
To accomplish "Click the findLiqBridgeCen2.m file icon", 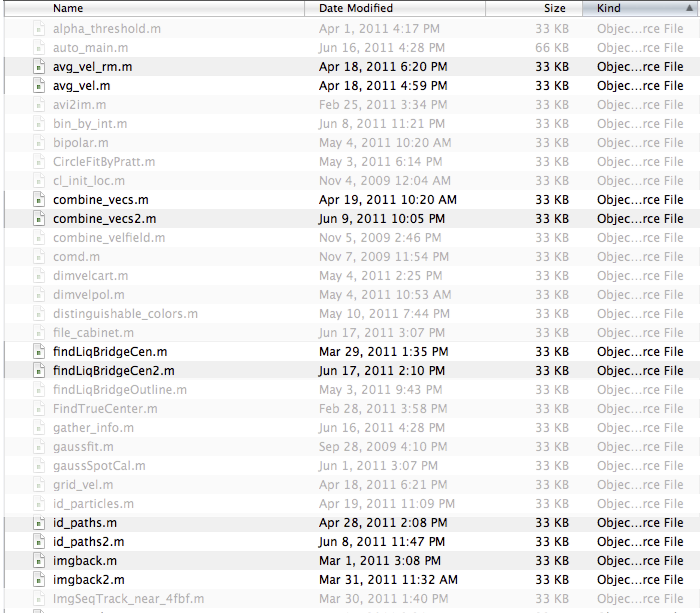I will point(39,371).
